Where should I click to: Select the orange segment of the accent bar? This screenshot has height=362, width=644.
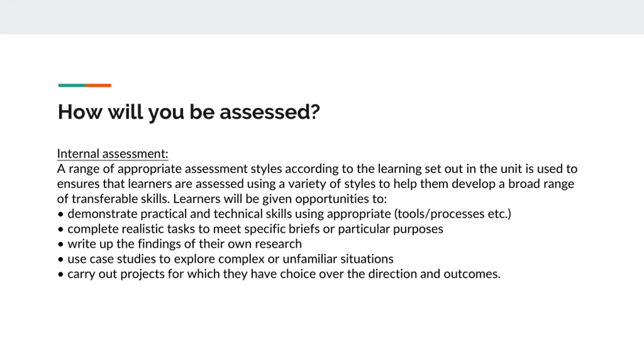click(98, 85)
